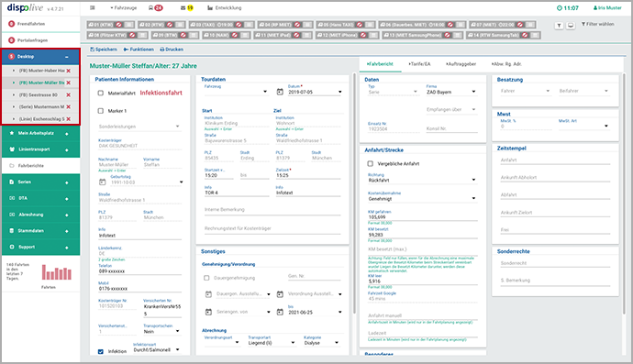Close the (FB) Muster-Müller desktop entry
This screenshot has height=364, width=633.
[x=69, y=83]
